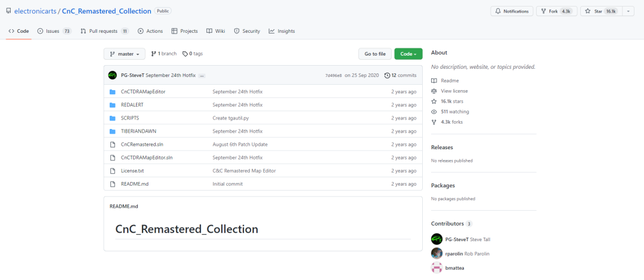Open the Security tab
Viewport: 644px width, 280px height.
[247, 31]
